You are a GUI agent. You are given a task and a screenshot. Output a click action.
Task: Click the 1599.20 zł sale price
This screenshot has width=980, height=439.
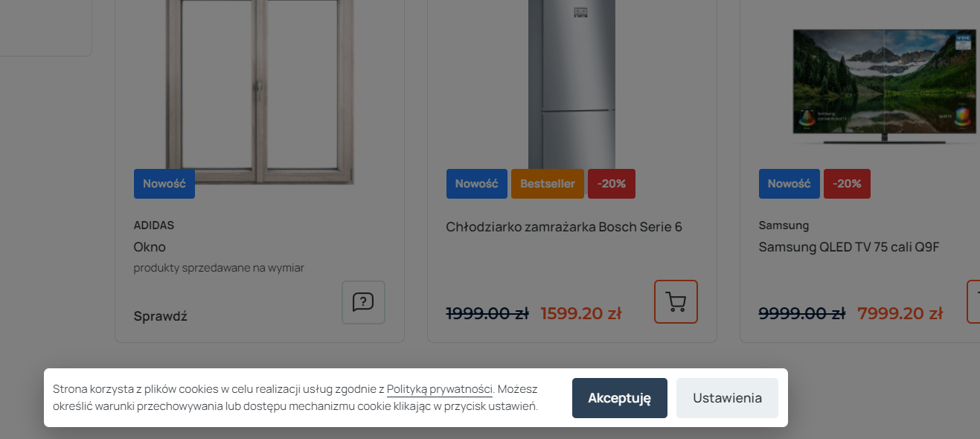click(581, 313)
